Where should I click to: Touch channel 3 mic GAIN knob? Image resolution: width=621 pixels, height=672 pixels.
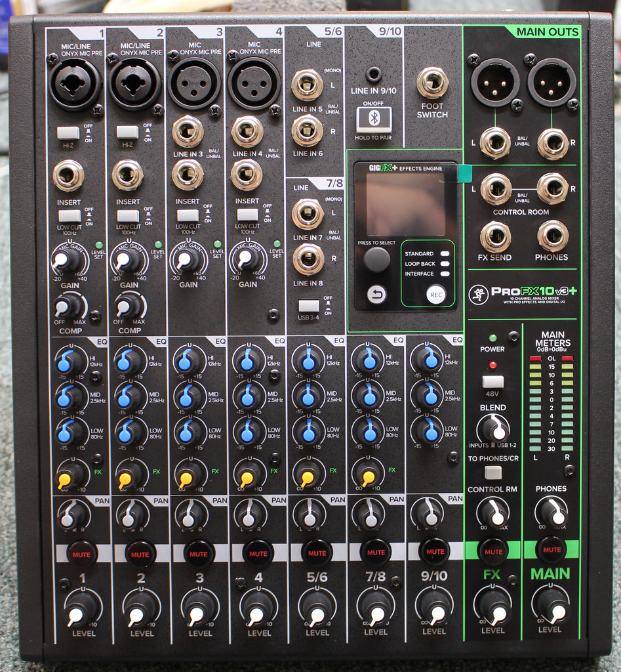point(187,259)
